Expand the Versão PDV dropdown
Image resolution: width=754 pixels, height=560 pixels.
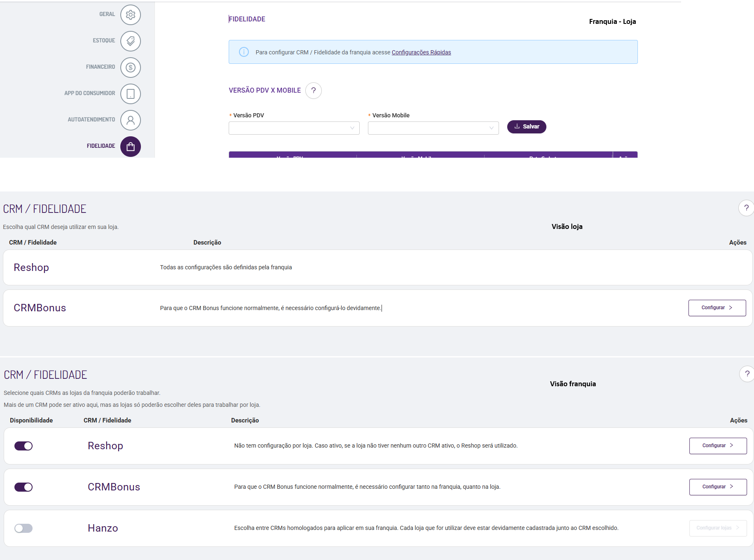click(294, 128)
